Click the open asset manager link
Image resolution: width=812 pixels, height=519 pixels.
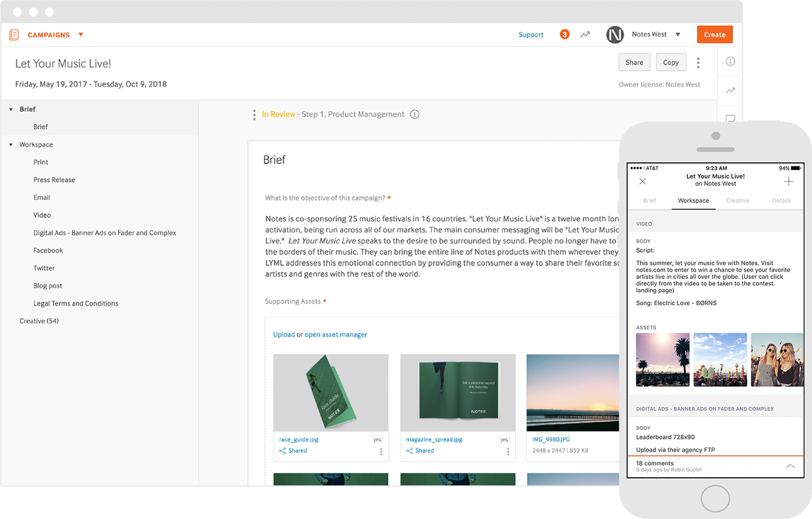pyautogui.click(x=336, y=335)
